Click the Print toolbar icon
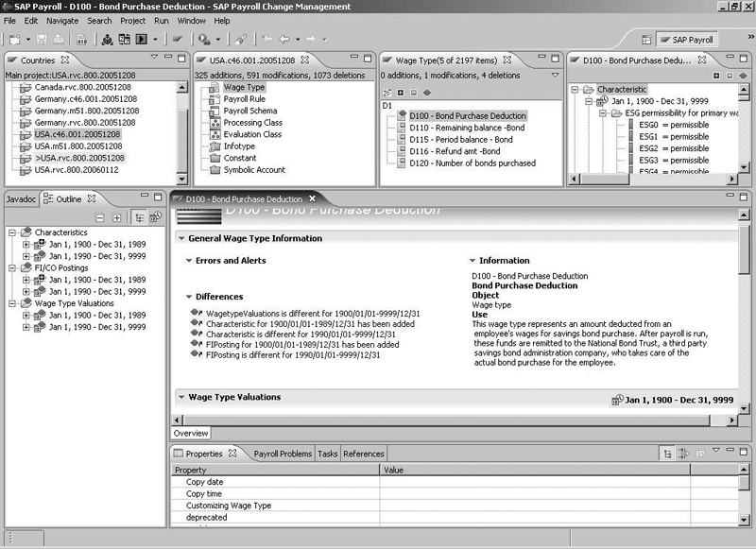This screenshot has width=756, height=549. pos(59,40)
